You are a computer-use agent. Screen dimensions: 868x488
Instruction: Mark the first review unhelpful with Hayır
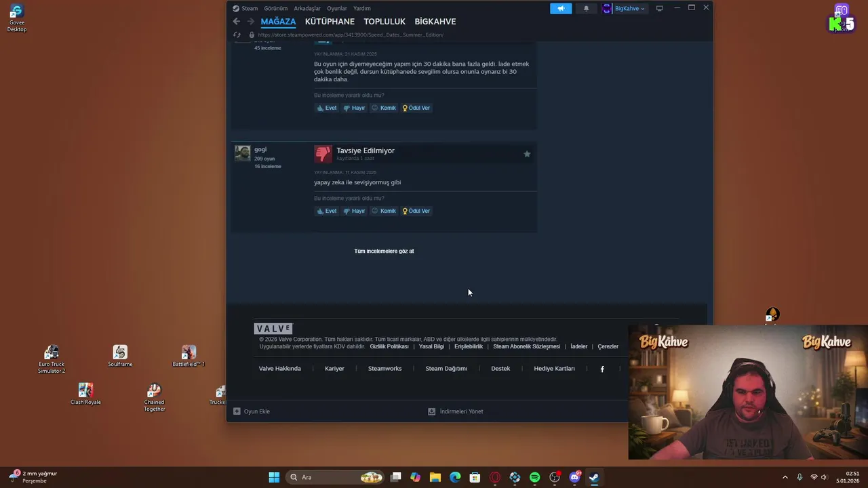click(x=355, y=108)
